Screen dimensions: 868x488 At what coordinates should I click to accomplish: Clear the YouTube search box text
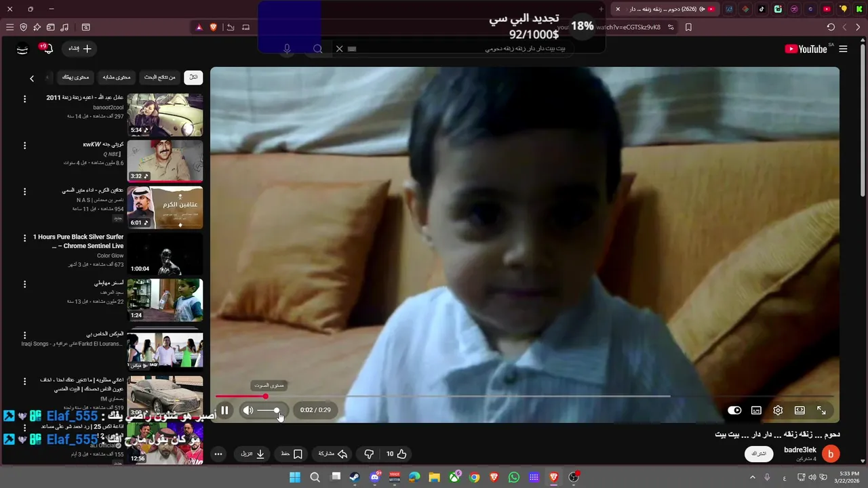(339, 49)
